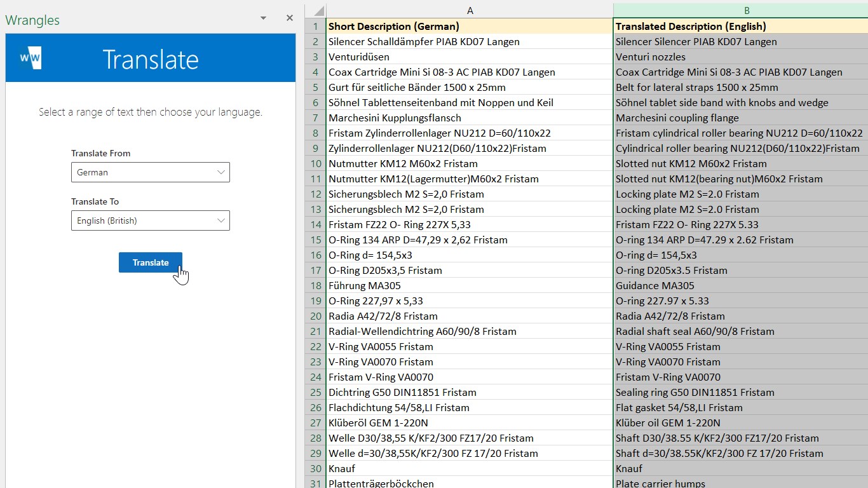This screenshot has height=488, width=868.
Task: Select cell 'Radial-Wellendichtring A60/90/8 Fristam'
Action: (470, 332)
